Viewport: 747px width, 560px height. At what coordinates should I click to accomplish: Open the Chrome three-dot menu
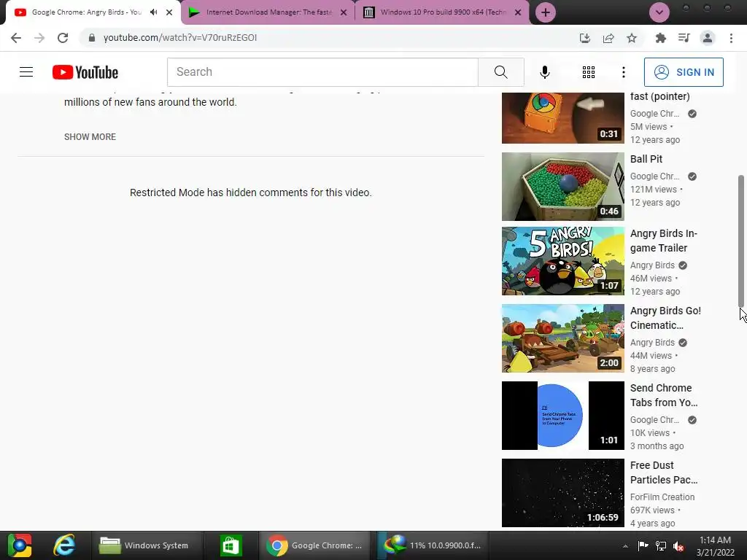point(731,38)
